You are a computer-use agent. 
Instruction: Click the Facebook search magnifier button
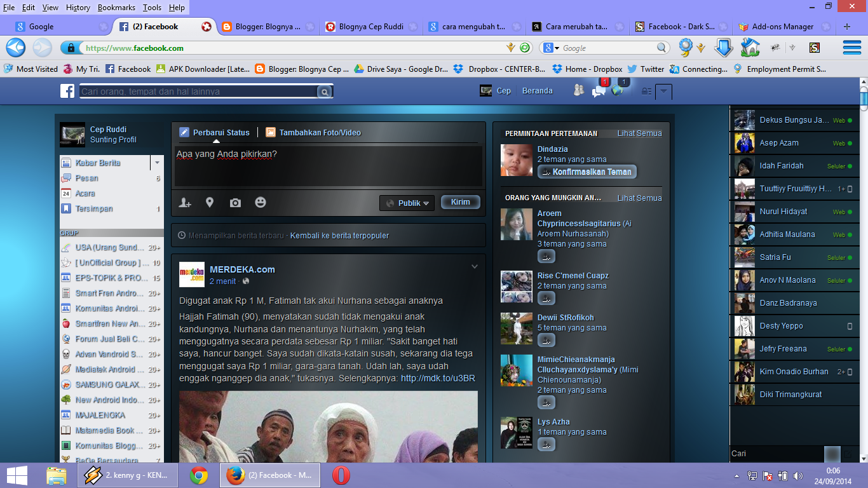point(325,92)
